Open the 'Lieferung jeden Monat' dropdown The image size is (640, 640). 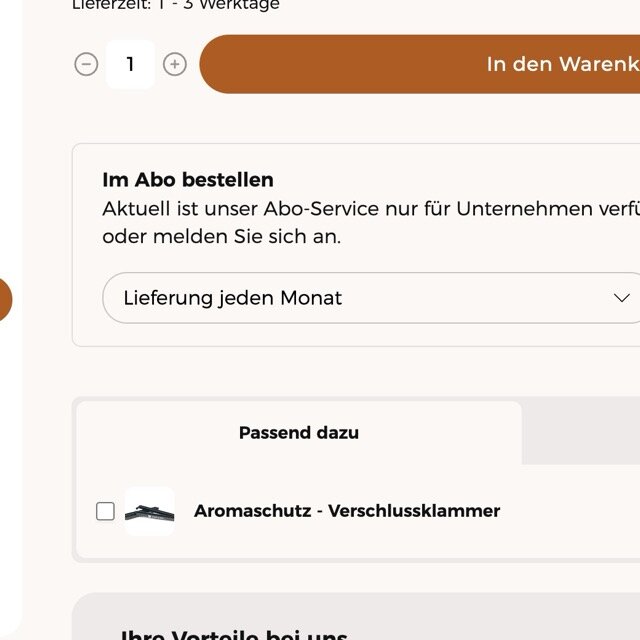[370, 298]
